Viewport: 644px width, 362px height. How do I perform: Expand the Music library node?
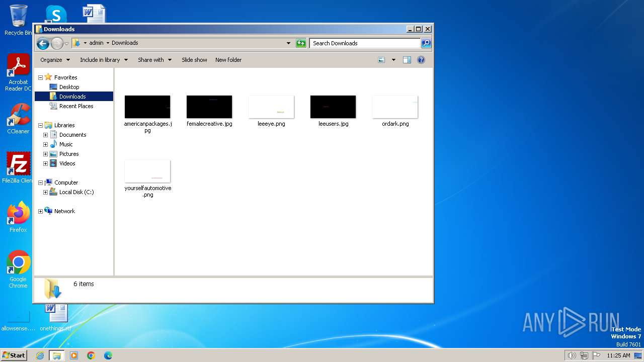(x=45, y=144)
